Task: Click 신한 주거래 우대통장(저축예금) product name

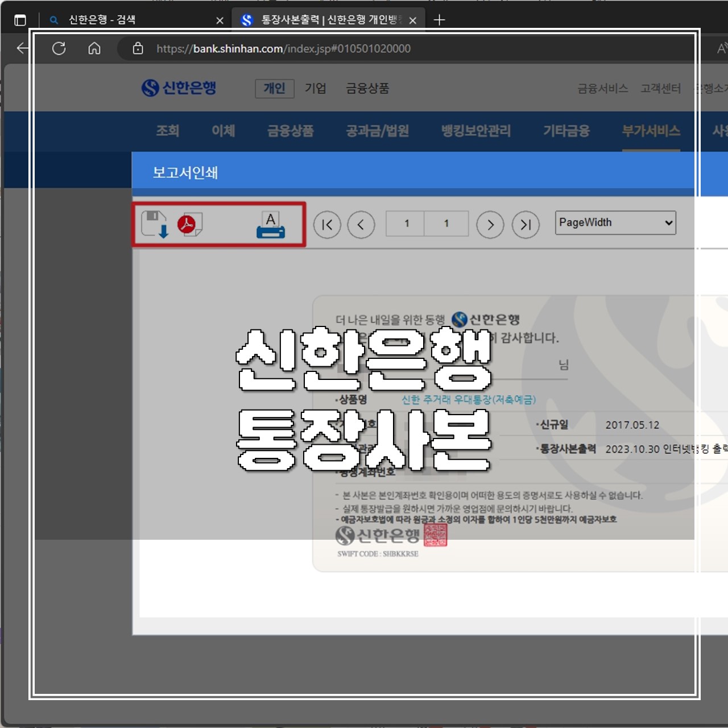Action: point(469,399)
